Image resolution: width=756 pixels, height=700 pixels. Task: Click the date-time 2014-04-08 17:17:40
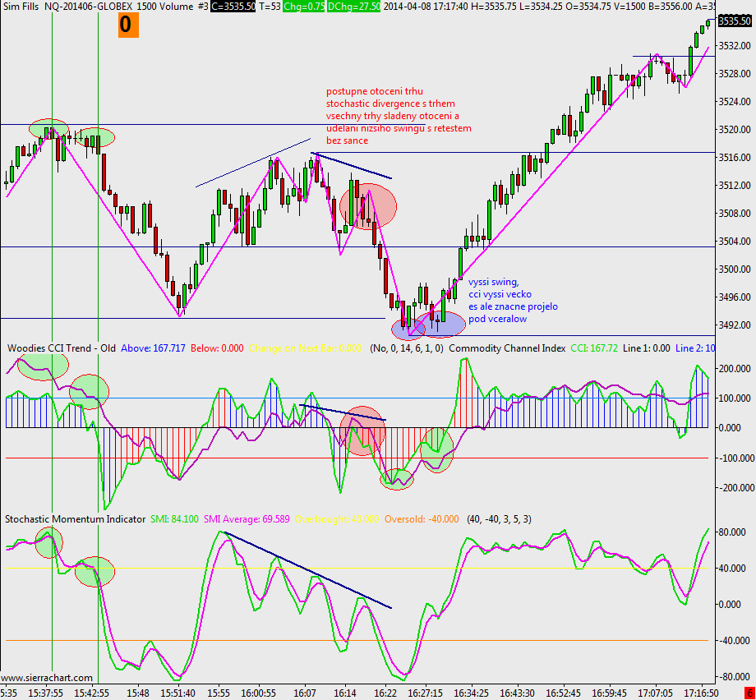pos(427,7)
